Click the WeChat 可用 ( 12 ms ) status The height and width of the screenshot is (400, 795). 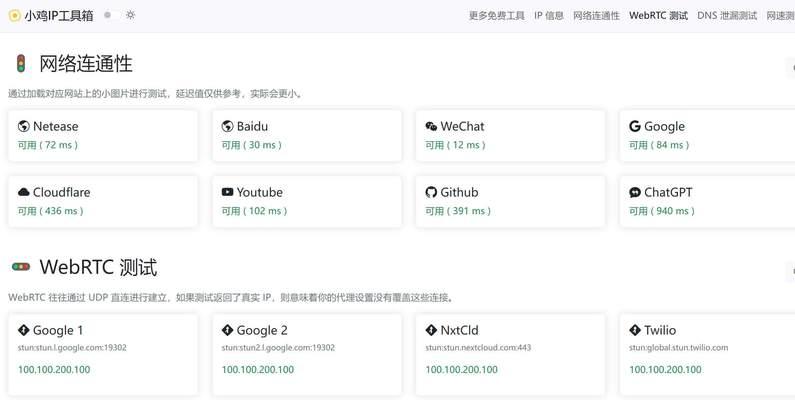pyautogui.click(x=455, y=145)
